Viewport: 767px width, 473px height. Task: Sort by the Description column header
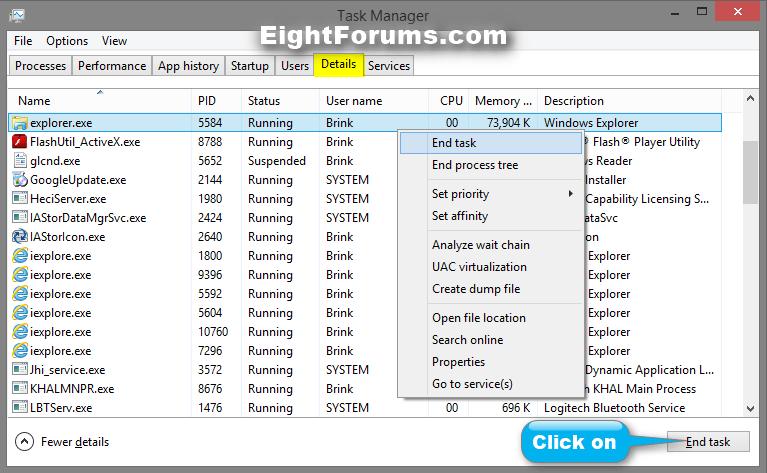tap(630, 101)
